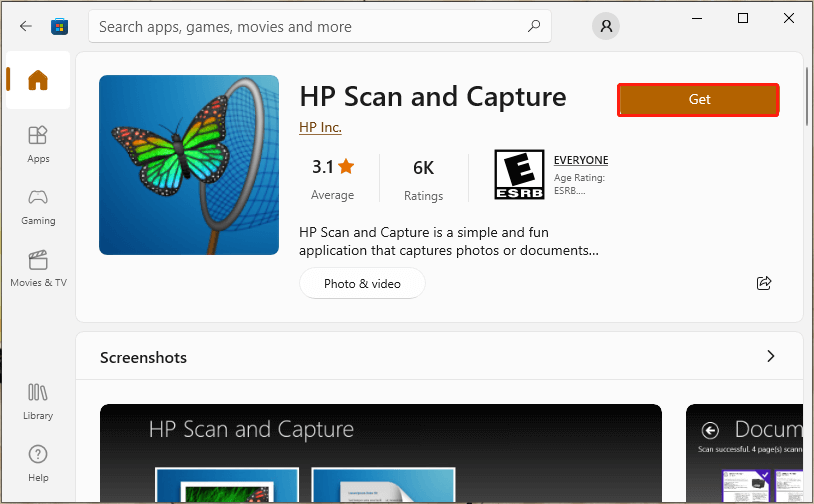Open the user account profile icon
Screen dimensions: 814x504
click(605, 26)
